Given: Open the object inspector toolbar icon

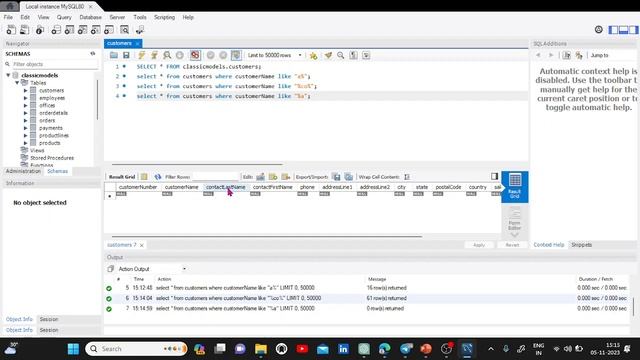Looking at the screenshot, I should tap(40, 30).
